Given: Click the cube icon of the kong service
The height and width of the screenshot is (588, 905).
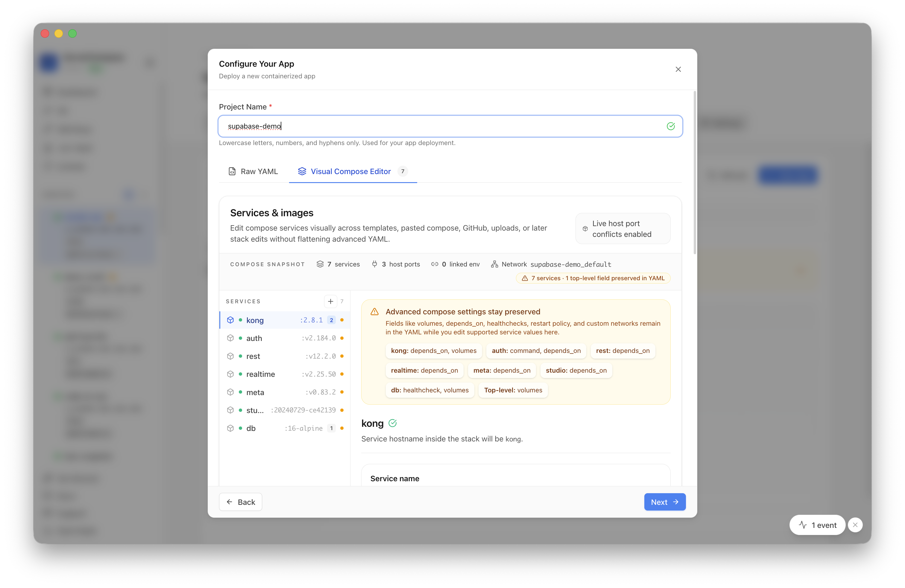Looking at the screenshot, I should (230, 320).
